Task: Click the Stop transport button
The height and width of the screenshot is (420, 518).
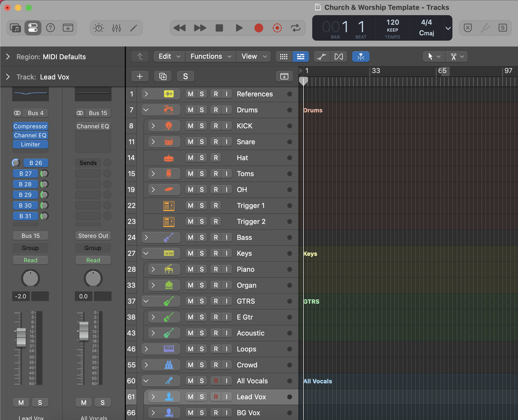Action: tap(219, 28)
